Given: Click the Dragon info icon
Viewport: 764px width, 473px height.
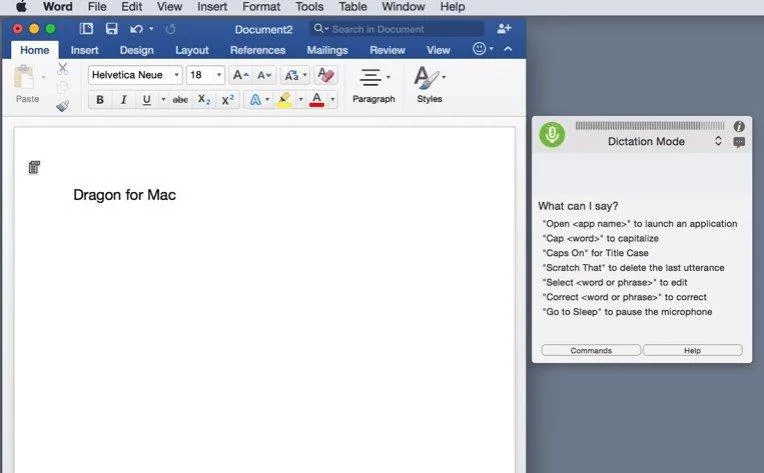Looking at the screenshot, I should pos(739,127).
